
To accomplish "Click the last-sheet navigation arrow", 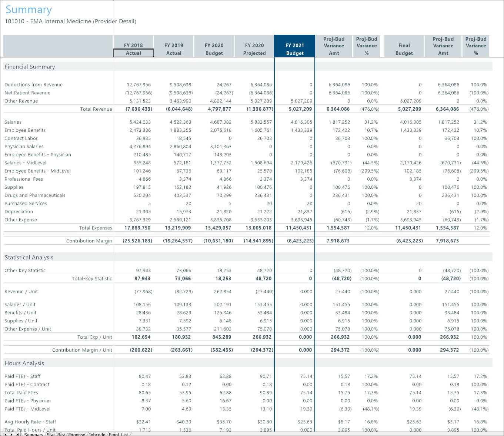I will (x=18, y=434).
